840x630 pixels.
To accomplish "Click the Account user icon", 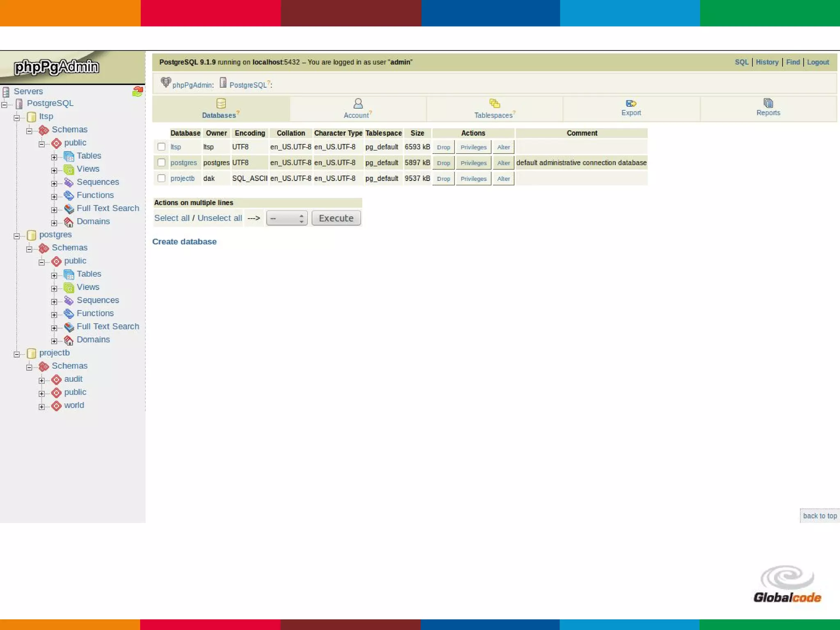I will point(358,103).
